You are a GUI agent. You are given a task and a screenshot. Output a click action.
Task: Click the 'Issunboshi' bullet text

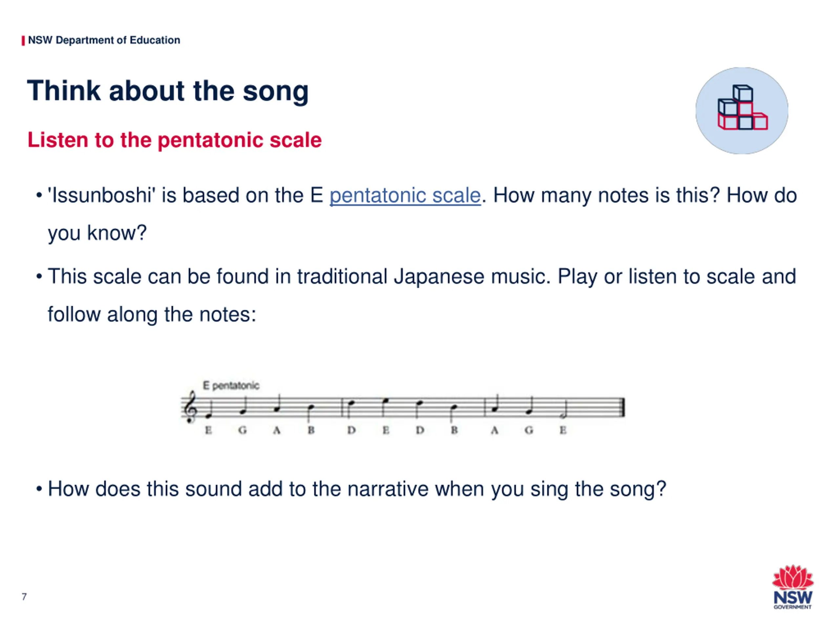pos(422,214)
